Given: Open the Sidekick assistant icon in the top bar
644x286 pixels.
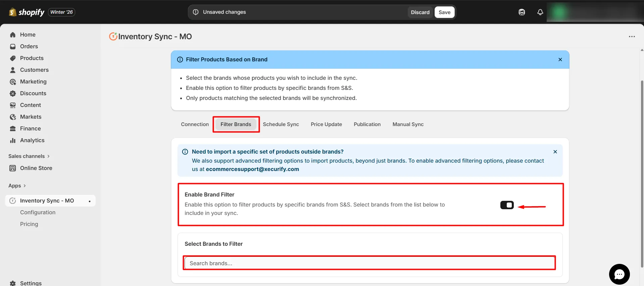Looking at the screenshot, I should (522, 12).
